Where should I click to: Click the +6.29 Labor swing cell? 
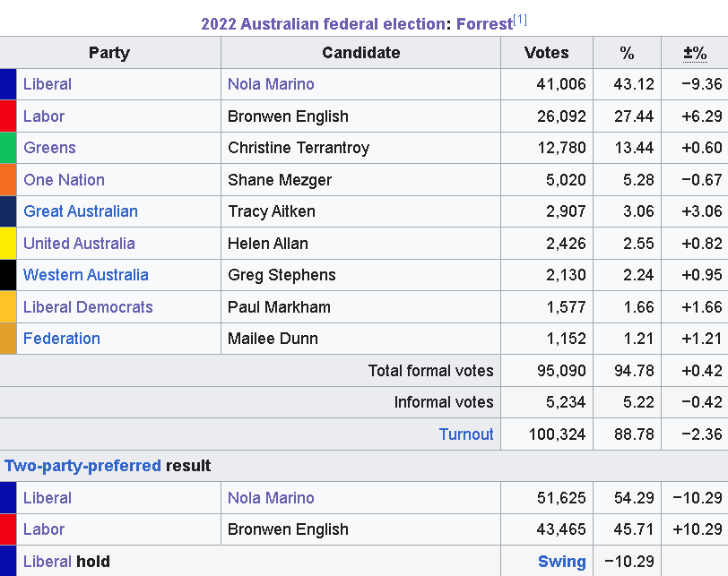(695, 116)
